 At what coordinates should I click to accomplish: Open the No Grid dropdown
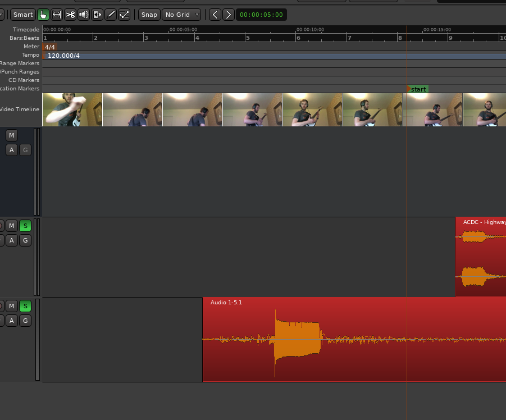click(181, 15)
